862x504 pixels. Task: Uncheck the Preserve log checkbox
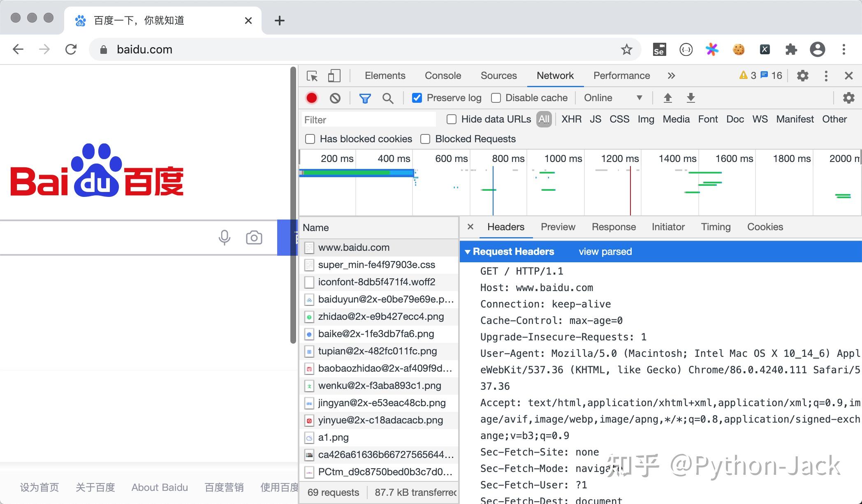tap(417, 98)
